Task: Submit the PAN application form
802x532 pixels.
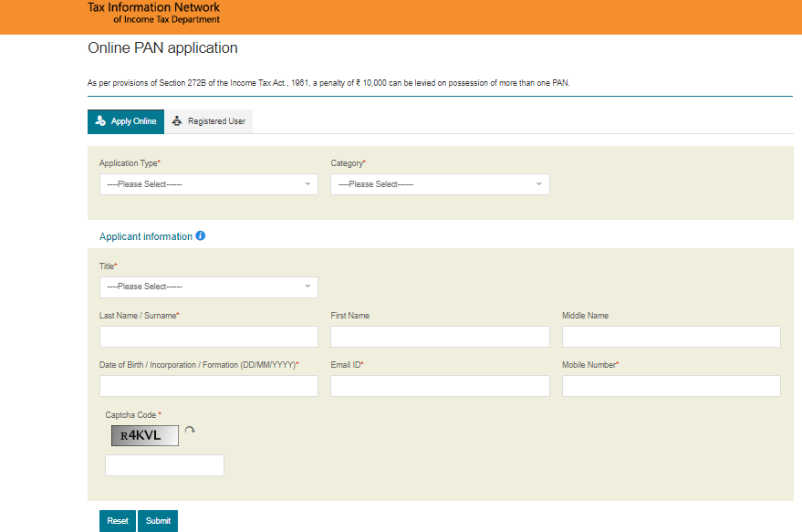Action: click(x=158, y=521)
